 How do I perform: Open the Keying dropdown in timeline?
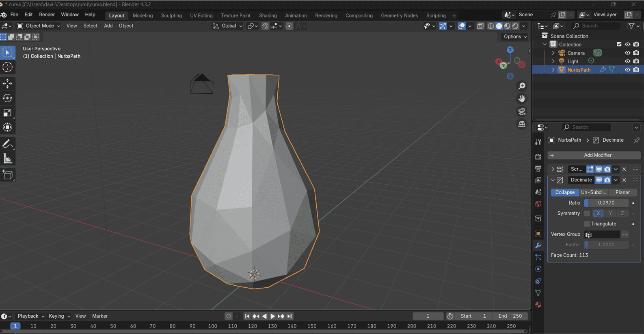click(x=59, y=316)
